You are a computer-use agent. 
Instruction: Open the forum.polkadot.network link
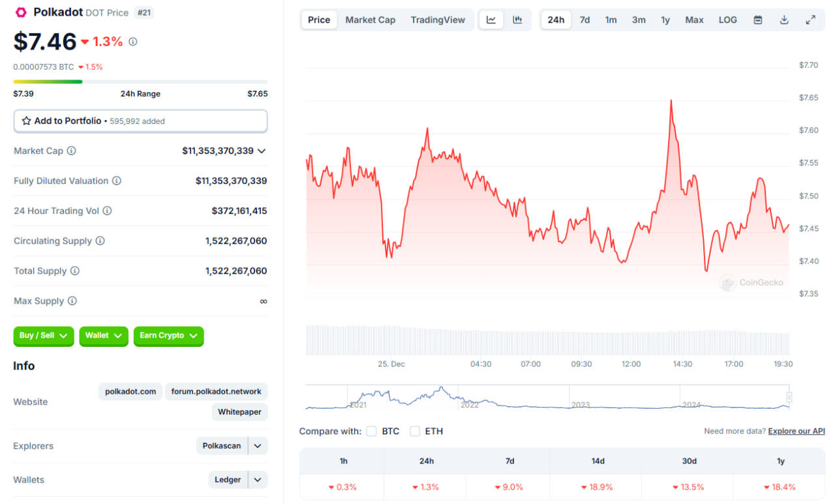pos(217,391)
